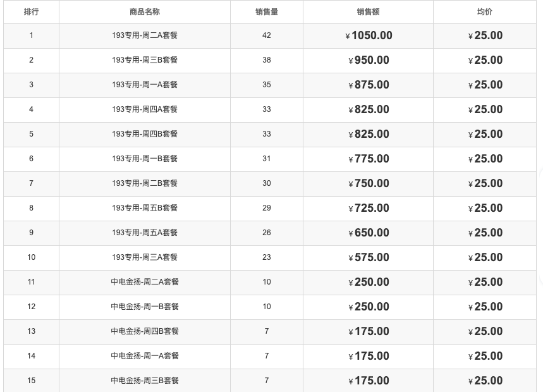543x392 pixels.
Task: Click product name 193专用-周二A套餐
Action: pos(145,35)
